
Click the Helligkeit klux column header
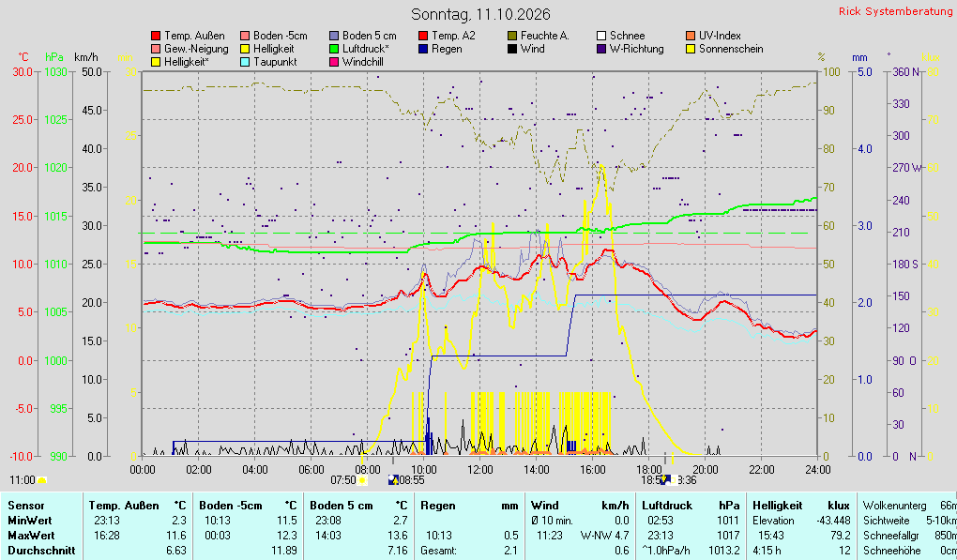(x=800, y=506)
